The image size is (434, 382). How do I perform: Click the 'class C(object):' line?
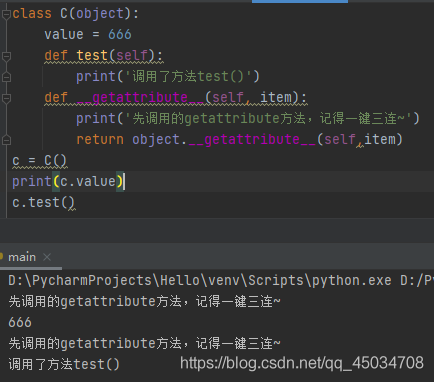point(76,14)
